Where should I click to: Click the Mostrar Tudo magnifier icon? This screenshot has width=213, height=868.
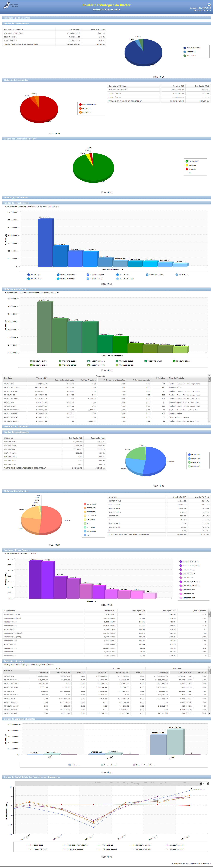tap(191, 789)
